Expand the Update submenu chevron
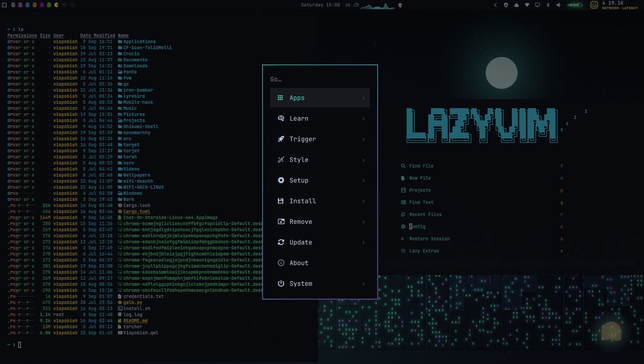 [363, 242]
